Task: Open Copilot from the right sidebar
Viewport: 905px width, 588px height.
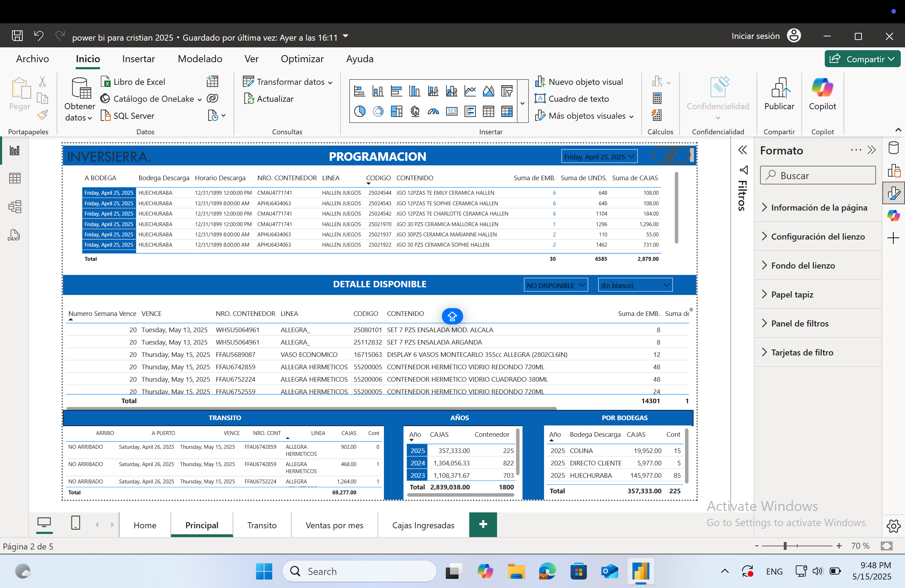Action: (894, 215)
